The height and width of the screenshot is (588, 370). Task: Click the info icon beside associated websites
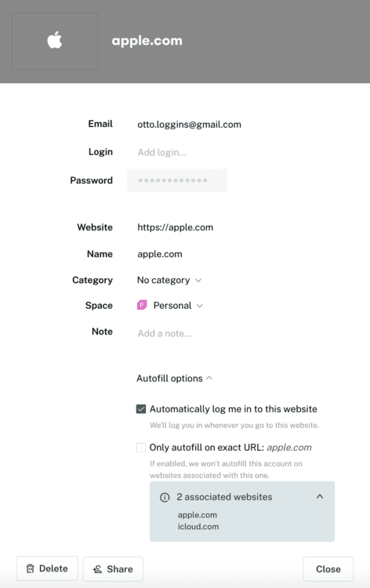click(165, 497)
